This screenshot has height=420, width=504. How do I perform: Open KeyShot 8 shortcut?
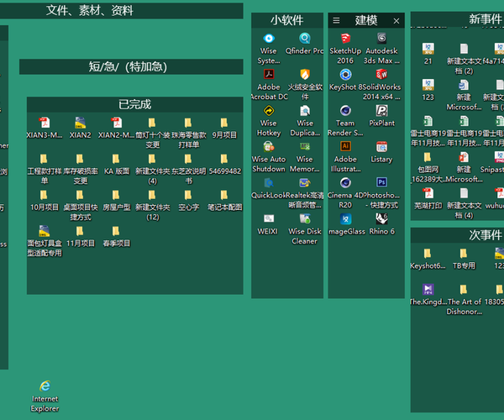point(345,75)
